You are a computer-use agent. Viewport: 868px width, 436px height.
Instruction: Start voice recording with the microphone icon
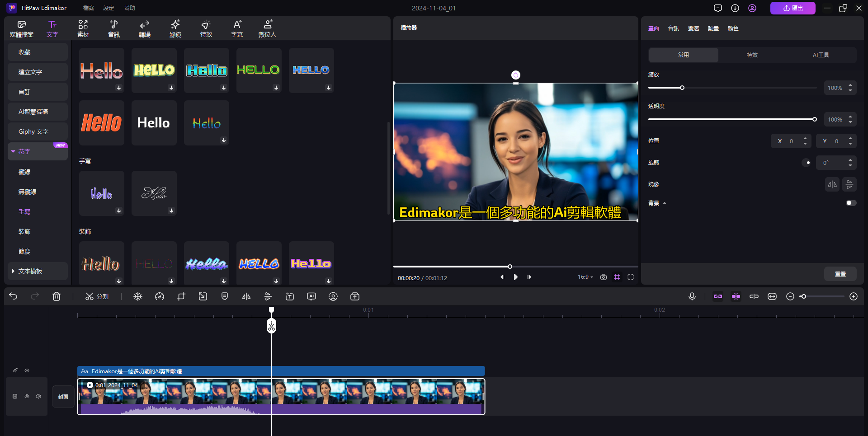pos(692,296)
